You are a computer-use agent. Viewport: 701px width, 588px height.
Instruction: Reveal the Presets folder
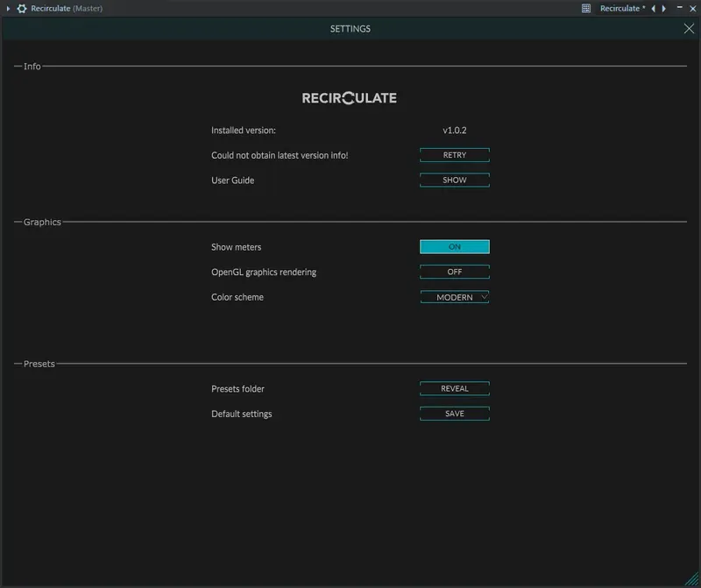pos(454,388)
